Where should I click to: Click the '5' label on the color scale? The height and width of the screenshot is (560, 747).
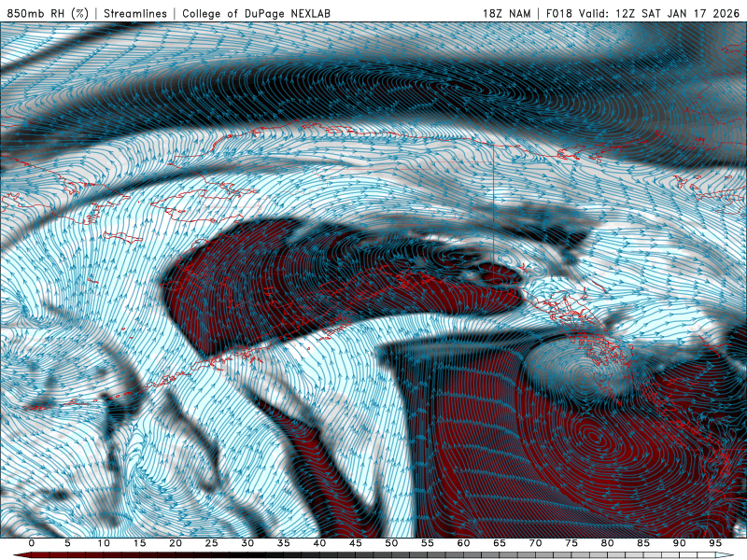point(67,543)
